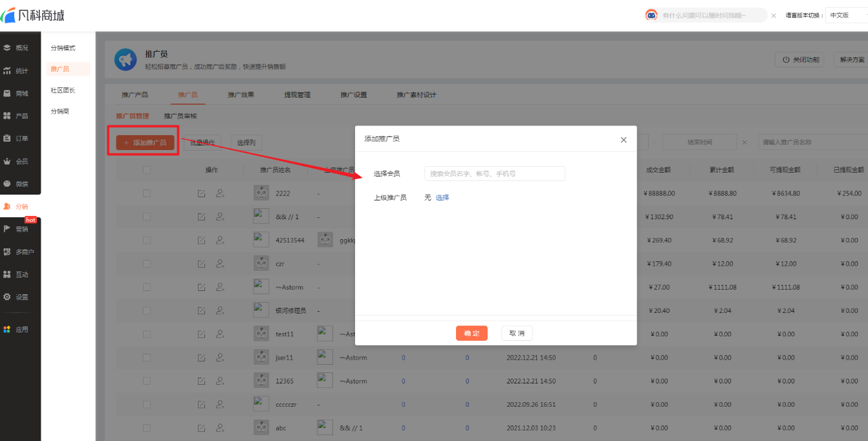Screen dimensions: 868x441
Task: Click the edit icon in the 2222 row
Action: (201, 193)
